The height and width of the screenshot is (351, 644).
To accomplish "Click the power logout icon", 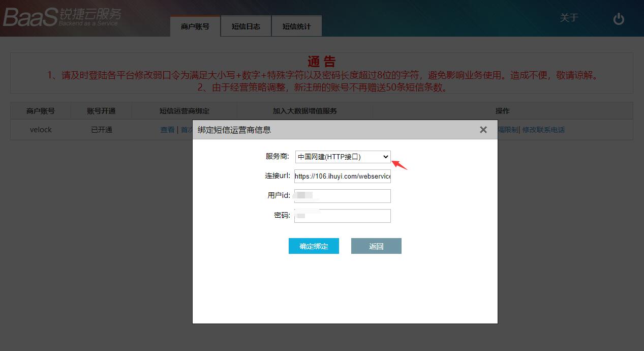I will (x=618, y=19).
